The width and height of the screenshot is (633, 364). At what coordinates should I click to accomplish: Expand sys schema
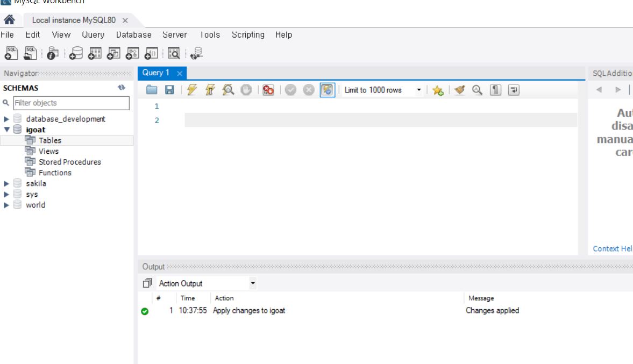click(x=6, y=195)
